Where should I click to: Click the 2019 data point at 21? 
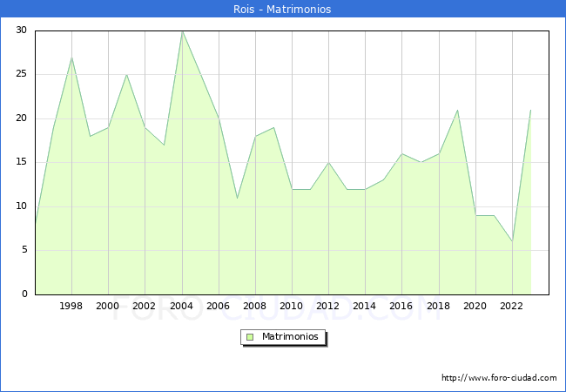tap(458, 110)
